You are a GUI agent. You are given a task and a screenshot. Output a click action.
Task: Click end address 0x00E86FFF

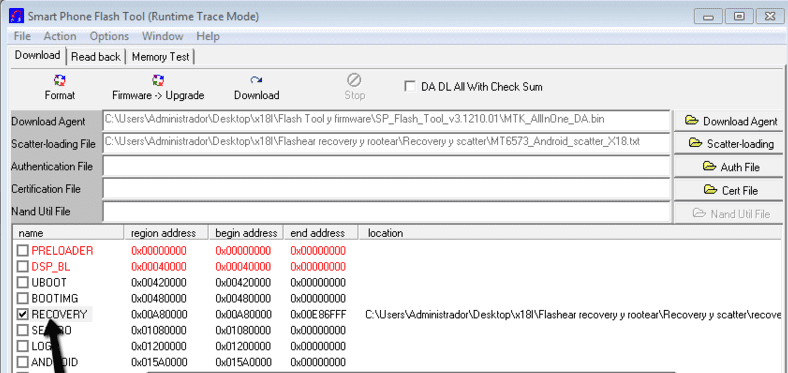318,315
